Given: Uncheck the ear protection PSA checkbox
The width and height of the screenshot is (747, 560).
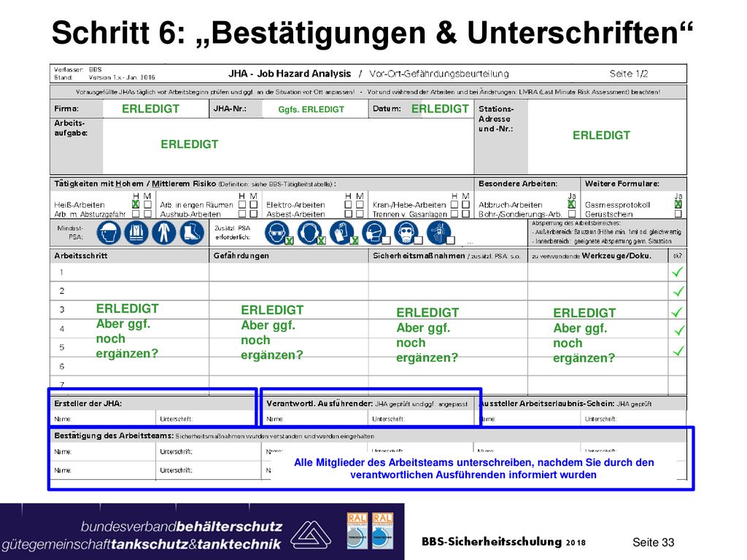Looking at the screenshot, I should [321, 241].
